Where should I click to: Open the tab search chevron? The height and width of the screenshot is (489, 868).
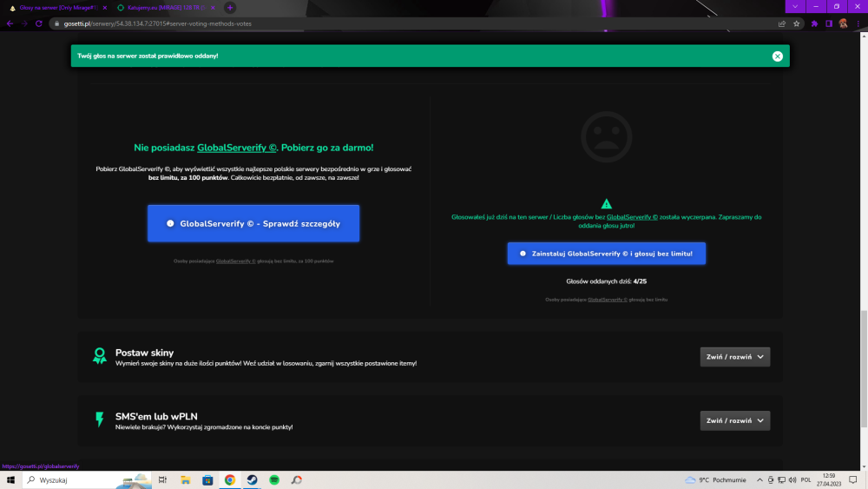coord(795,7)
